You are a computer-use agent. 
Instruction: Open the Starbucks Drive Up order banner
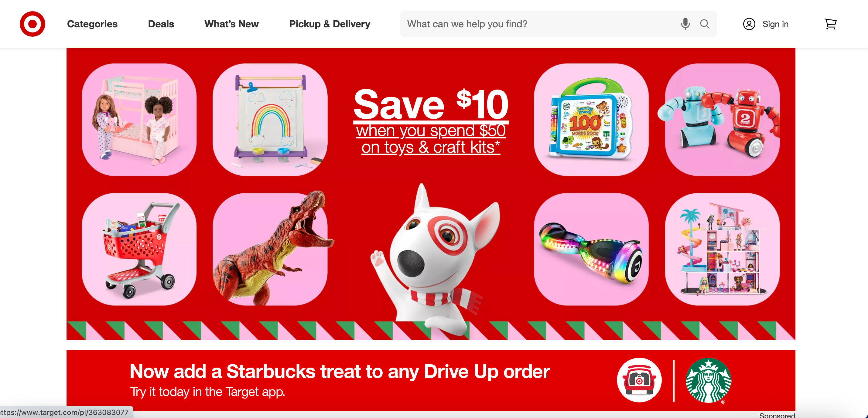(x=431, y=380)
